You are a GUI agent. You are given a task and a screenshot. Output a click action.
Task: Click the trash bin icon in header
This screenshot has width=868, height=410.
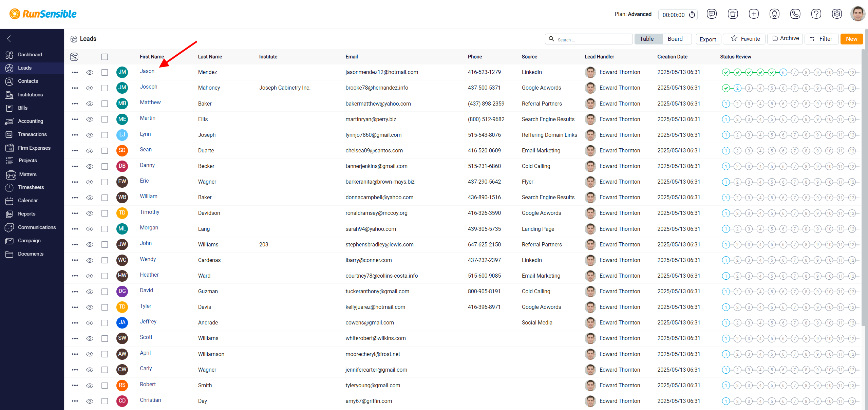pyautogui.click(x=733, y=14)
